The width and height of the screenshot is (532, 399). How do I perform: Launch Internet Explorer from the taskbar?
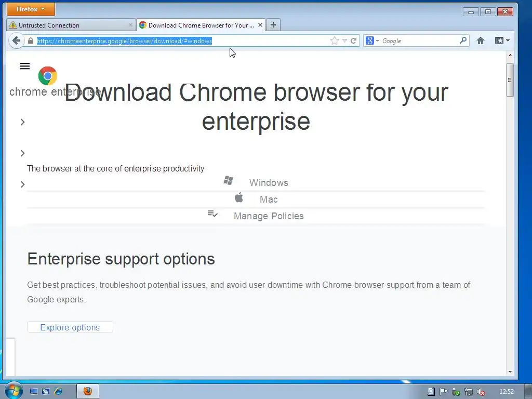(58, 392)
